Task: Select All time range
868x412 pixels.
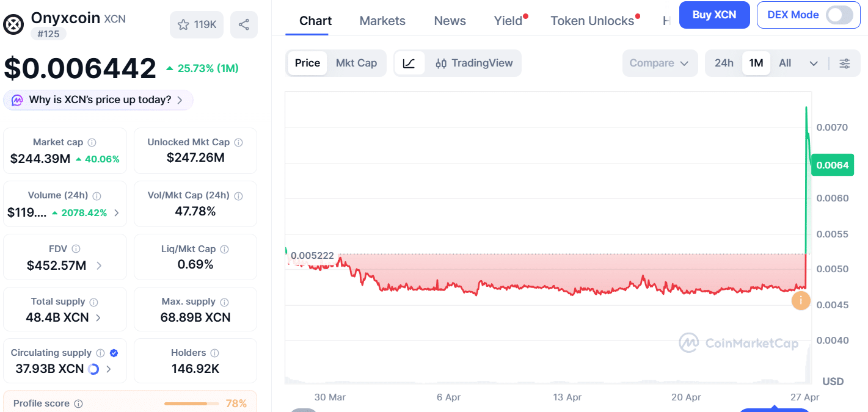Action: coord(785,63)
